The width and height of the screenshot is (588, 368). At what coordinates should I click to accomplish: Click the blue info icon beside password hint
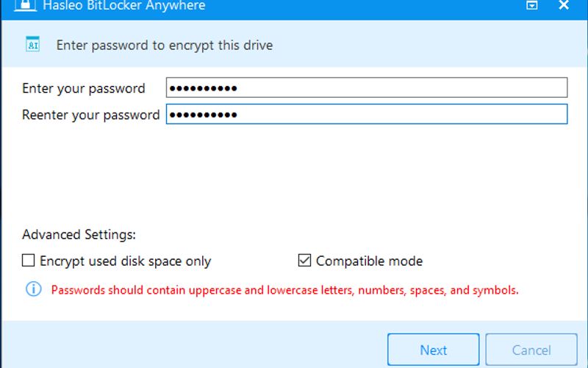point(33,289)
